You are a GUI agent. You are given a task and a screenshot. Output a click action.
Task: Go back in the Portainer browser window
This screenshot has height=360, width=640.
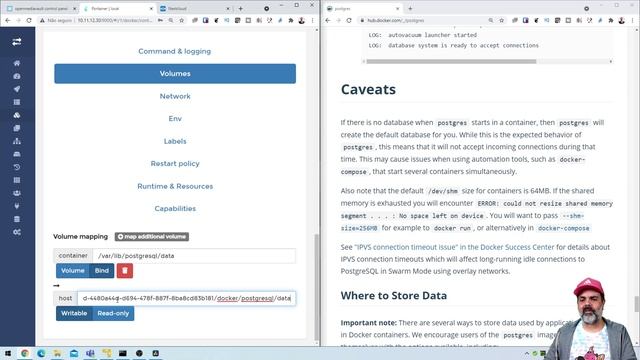[x=7, y=20]
